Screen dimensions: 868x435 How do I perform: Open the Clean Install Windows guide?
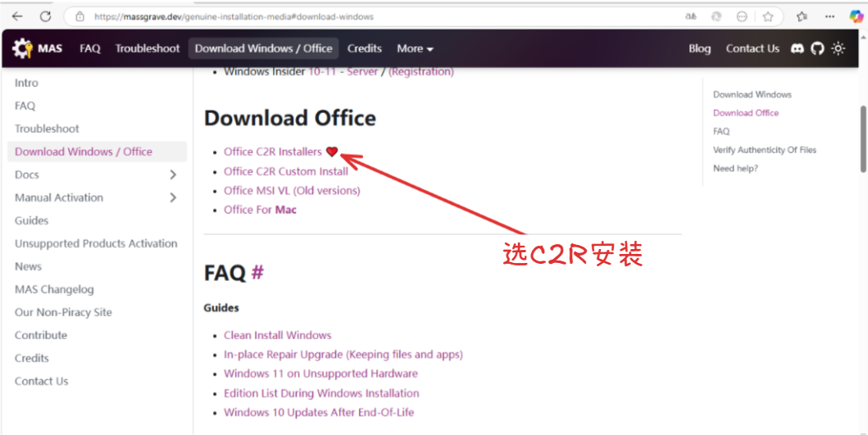tap(277, 335)
